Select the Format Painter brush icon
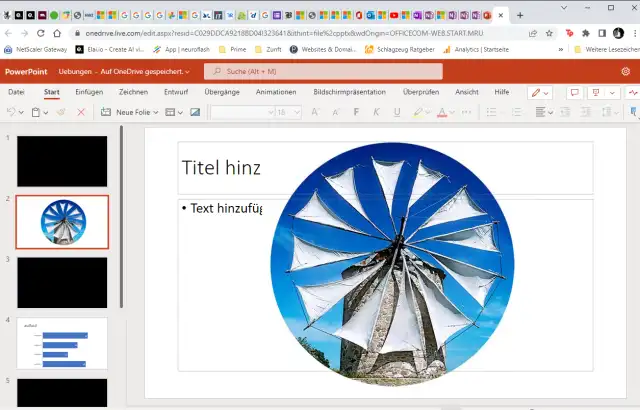Screen dimensions: 640x410 (61, 112)
